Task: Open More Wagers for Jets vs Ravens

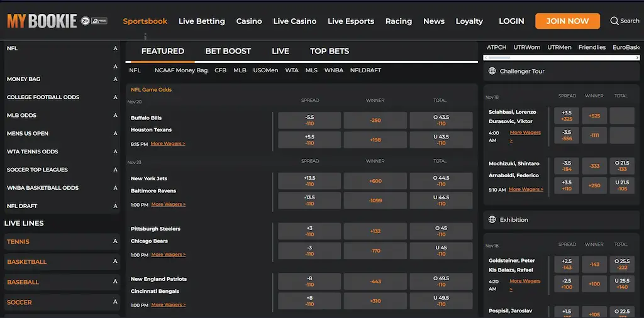Action: 169,204
